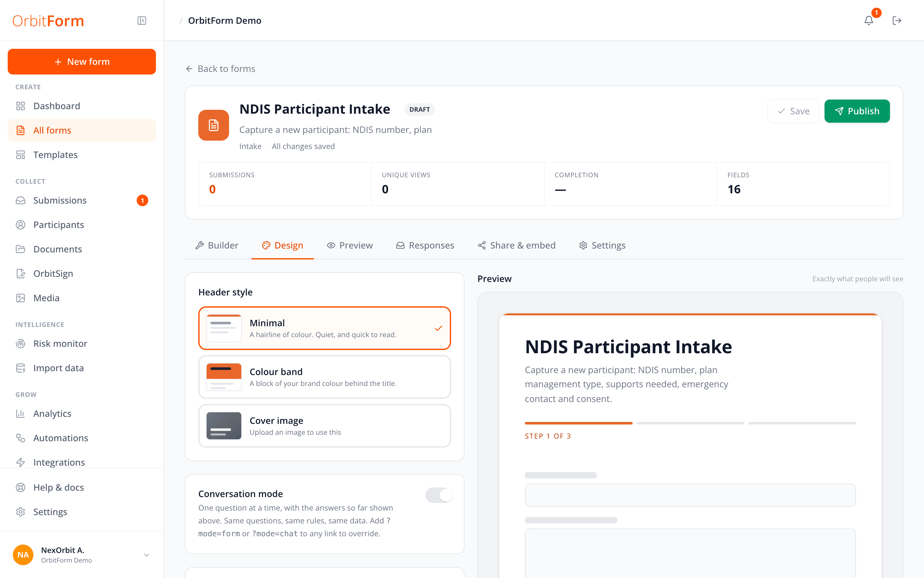Open Help & docs

point(82,487)
